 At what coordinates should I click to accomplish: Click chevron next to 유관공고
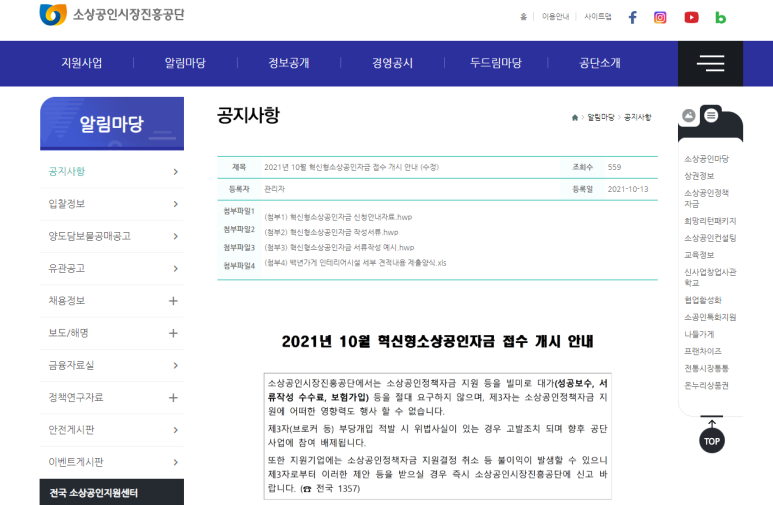(176, 268)
